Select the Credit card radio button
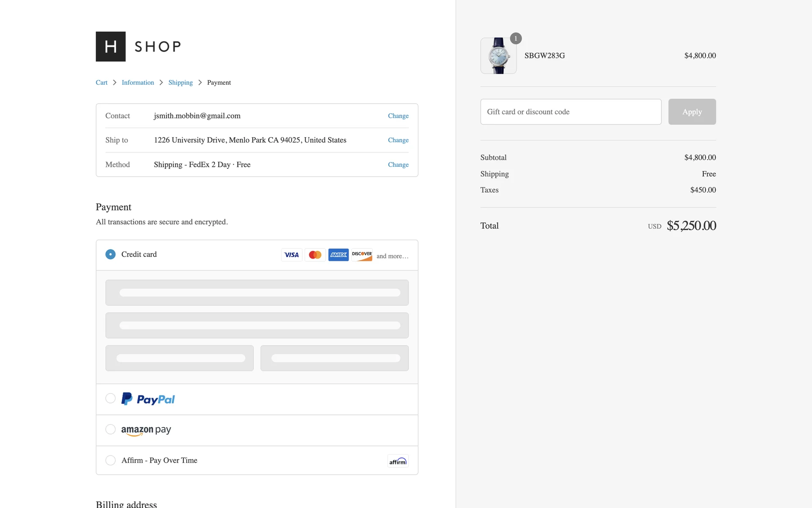Viewport: 812px width, 508px height. [x=110, y=254]
